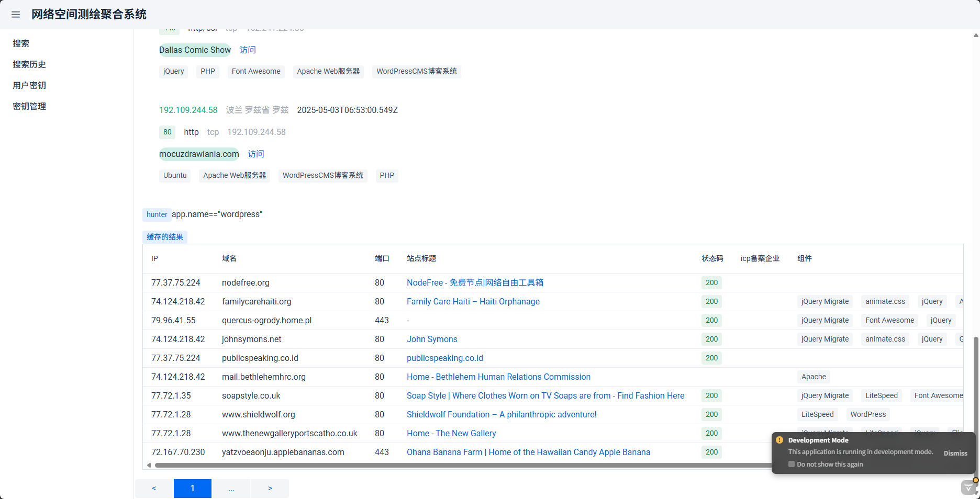Click 访问 link next to mocuzdrawiania.com
Image resolution: width=980 pixels, height=499 pixels.
click(256, 154)
